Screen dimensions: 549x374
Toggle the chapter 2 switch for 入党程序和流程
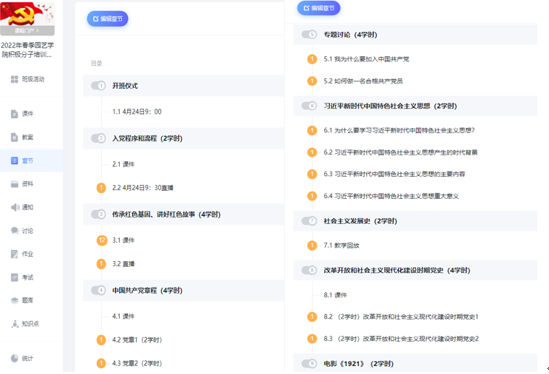point(98,138)
